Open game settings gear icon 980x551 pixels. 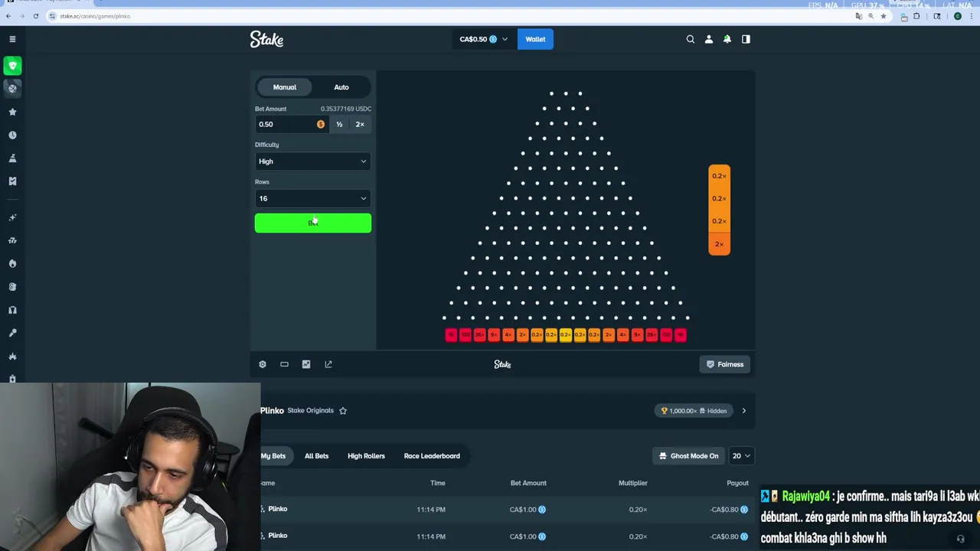(263, 364)
